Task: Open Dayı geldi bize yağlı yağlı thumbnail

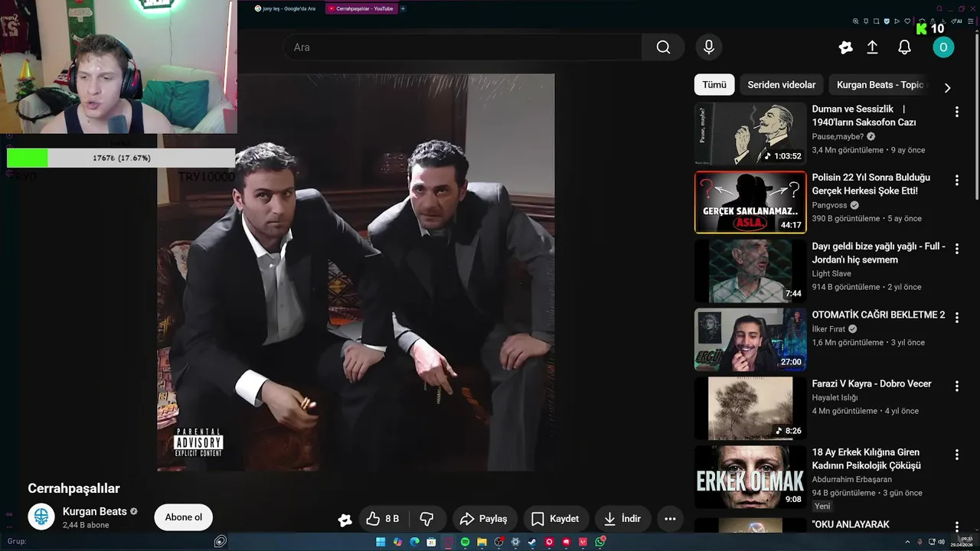Action: coord(750,271)
